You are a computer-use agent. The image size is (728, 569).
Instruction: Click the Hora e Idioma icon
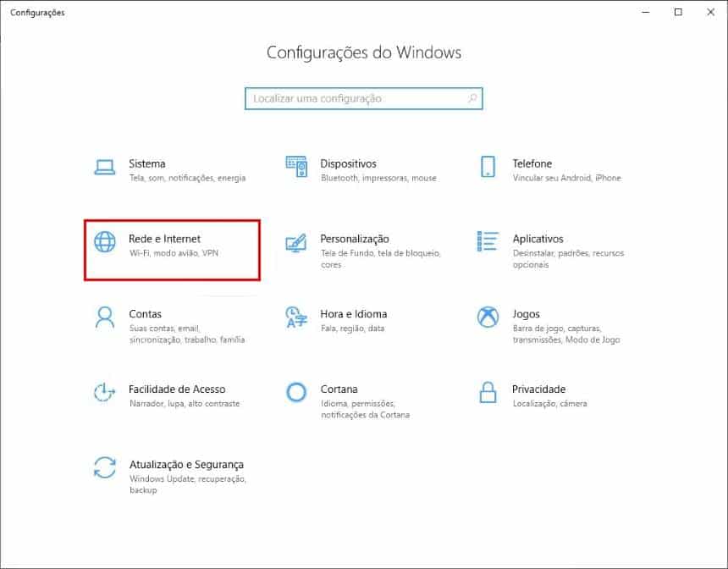296,317
